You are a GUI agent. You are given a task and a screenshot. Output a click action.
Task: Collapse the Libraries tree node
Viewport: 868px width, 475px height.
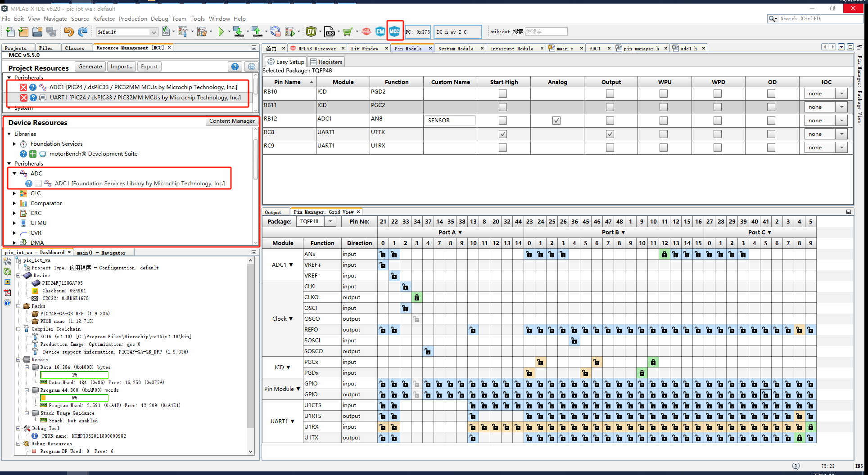(9, 134)
